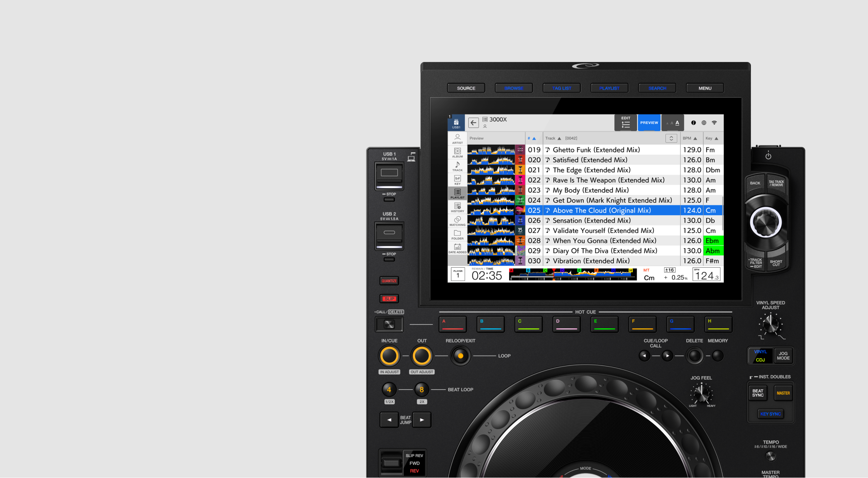Viewport: 868px width, 478px height.
Task: Open the playlist Edit button
Action: [x=626, y=123]
